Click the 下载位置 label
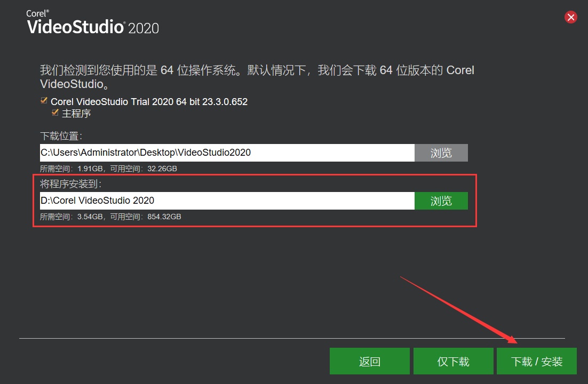 click(61, 137)
